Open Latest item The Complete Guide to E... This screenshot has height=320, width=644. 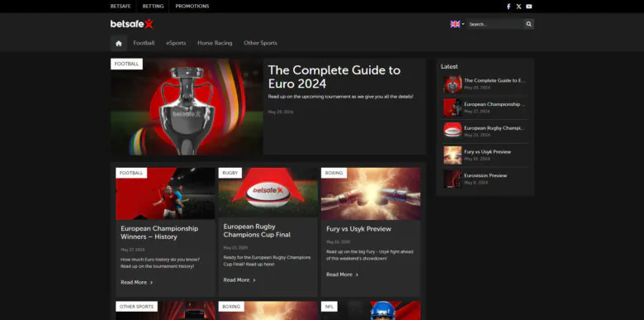point(495,80)
